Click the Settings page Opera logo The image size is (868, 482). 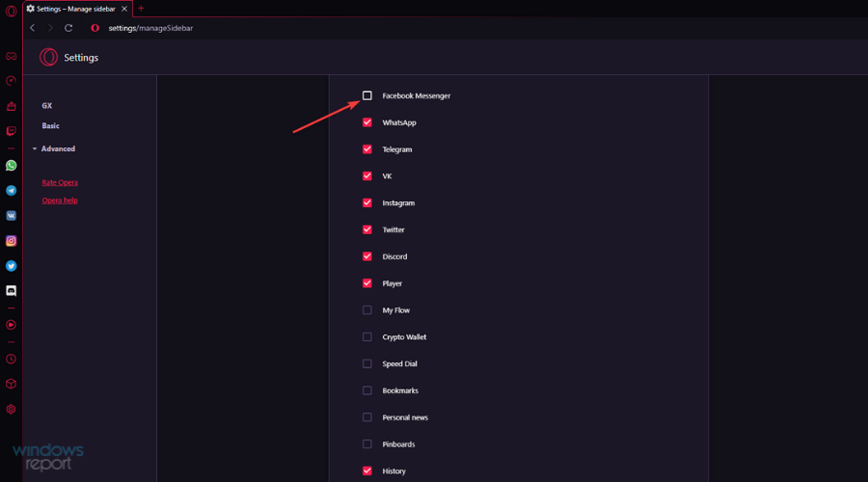[x=48, y=57]
